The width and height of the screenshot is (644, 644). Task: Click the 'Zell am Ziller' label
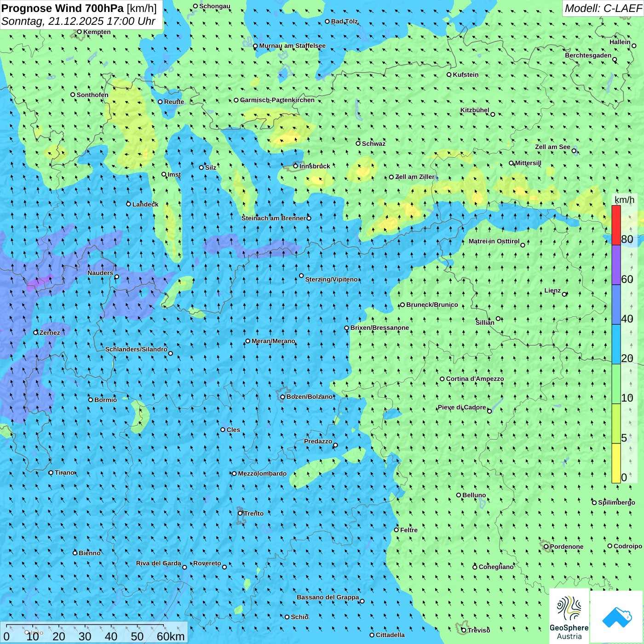pos(414,177)
